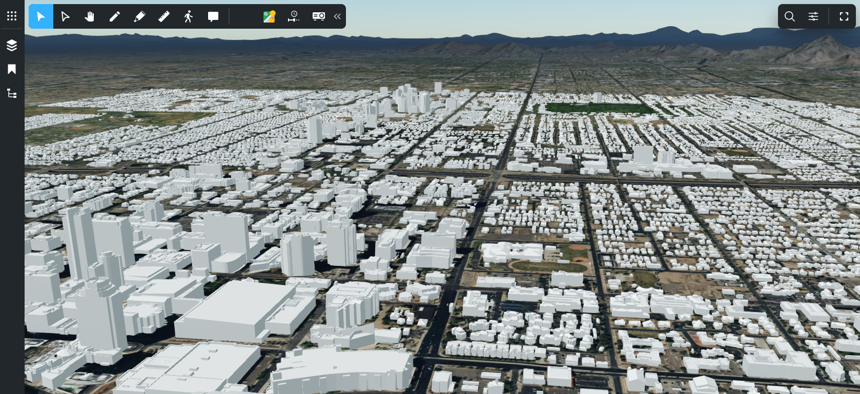Viewport: 860px width, 394px height.
Task: Select the outlined arrow pick tool
Action: point(65,16)
